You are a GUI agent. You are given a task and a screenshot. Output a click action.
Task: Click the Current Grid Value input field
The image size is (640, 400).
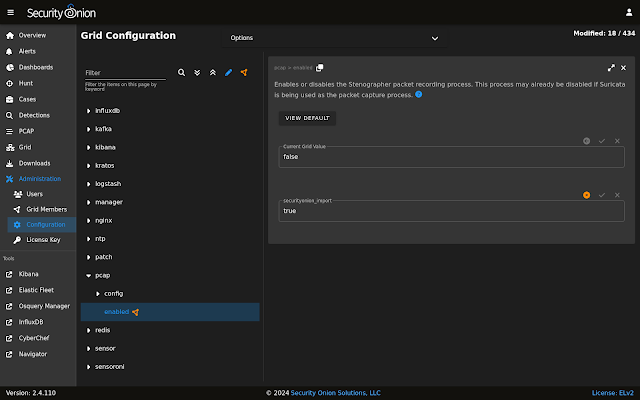coord(451,157)
